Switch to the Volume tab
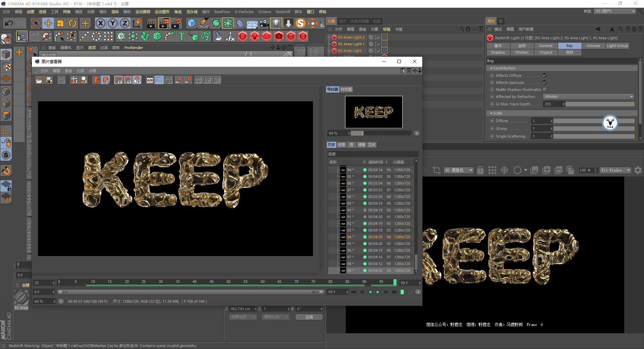This screenshot has height=349, width=644. [x=593, y=46]
